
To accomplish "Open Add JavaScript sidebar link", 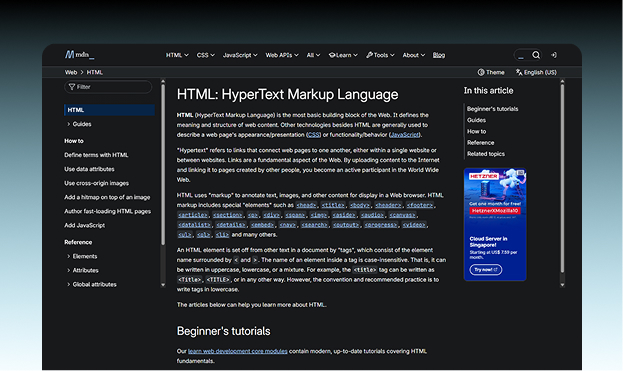I will [85, 225].
